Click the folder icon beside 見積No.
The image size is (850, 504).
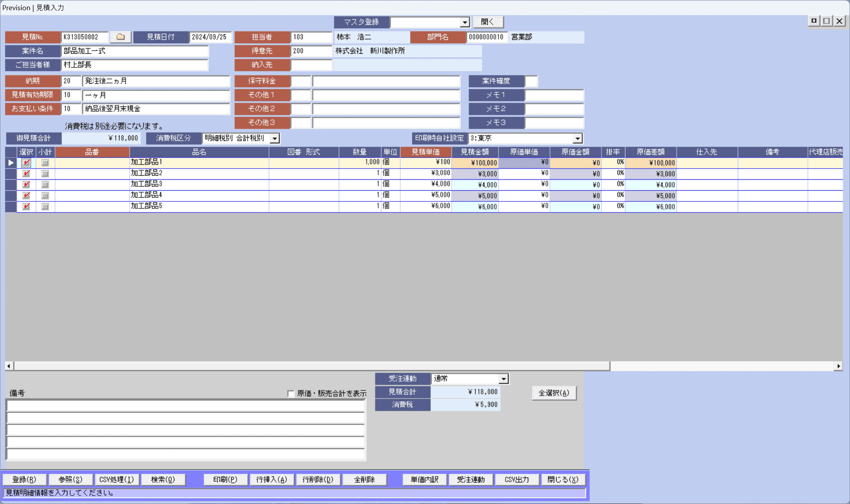click(x=120, y=37)
